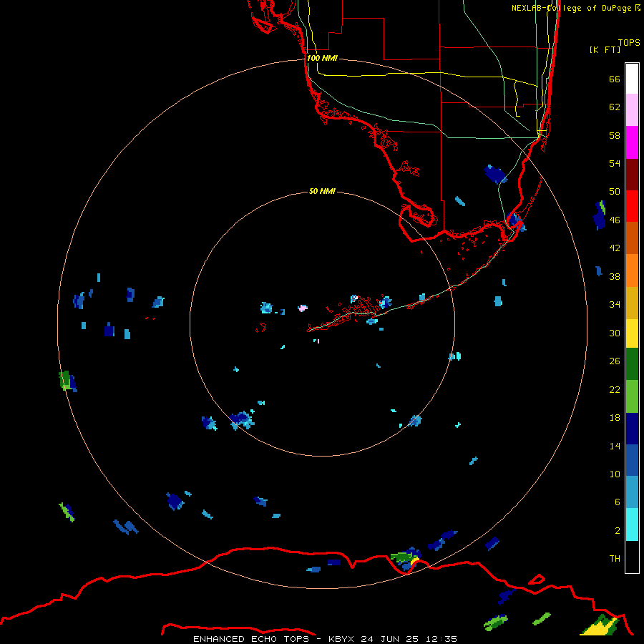Click the navy blue legend swatch
Screen dimensions: 644x644
click(632, 429)
